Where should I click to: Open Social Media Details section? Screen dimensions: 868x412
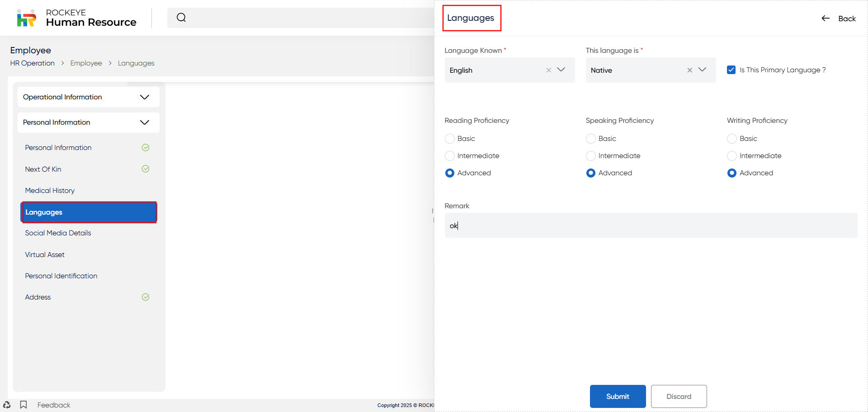[58, 233]
